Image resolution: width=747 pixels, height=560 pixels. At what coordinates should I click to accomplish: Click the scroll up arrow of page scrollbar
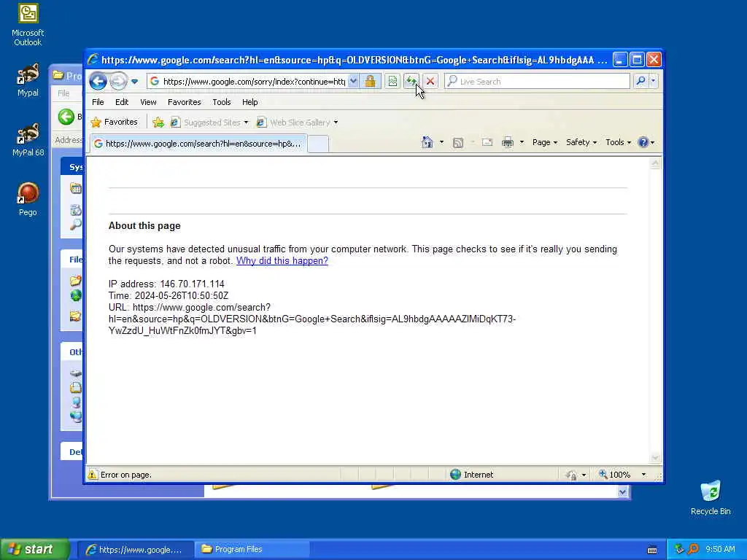click(x=656, y=163)
